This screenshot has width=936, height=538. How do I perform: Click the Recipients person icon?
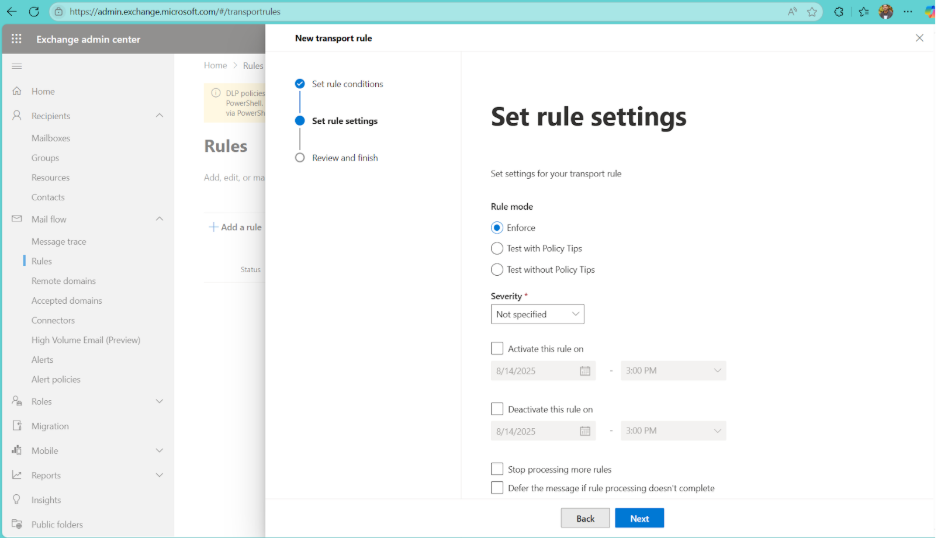pos(17,115)
